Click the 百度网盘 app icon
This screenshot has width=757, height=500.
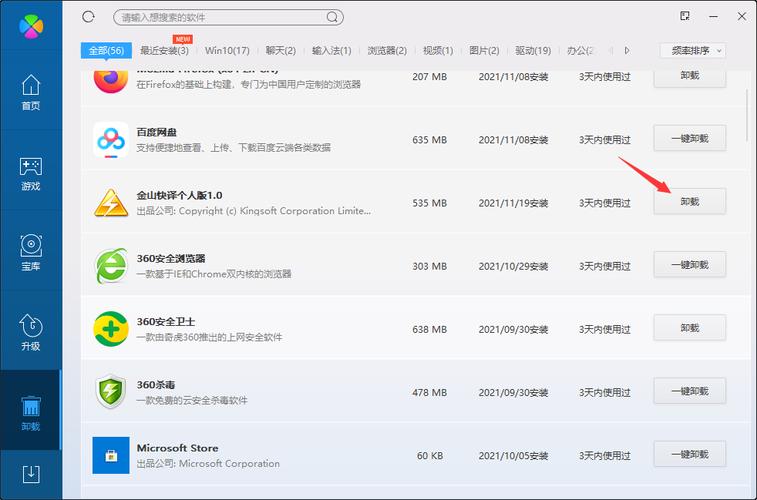111,139
